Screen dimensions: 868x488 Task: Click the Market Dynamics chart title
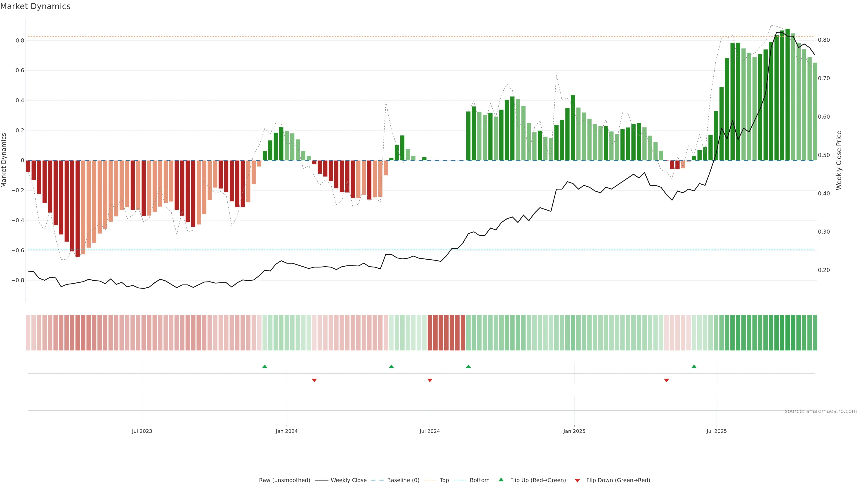click(35, 6)
